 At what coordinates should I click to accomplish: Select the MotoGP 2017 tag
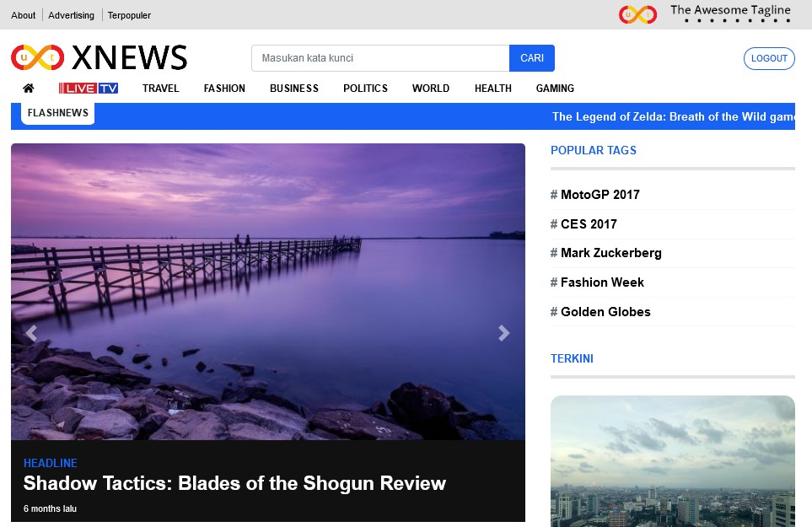coord(600,195)
